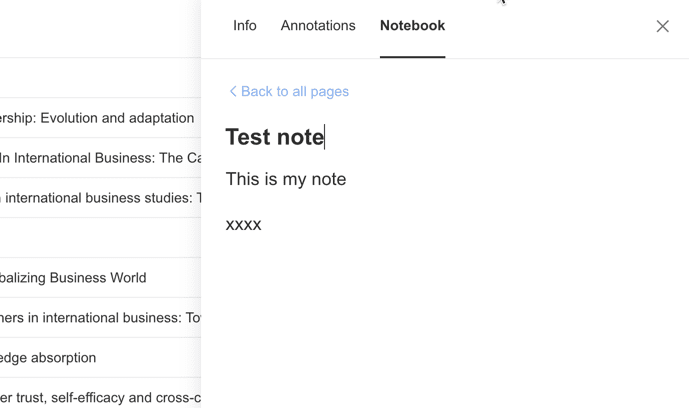
Task: Click blank row above "balizing Business World"
Action: [x=100, y=238]
